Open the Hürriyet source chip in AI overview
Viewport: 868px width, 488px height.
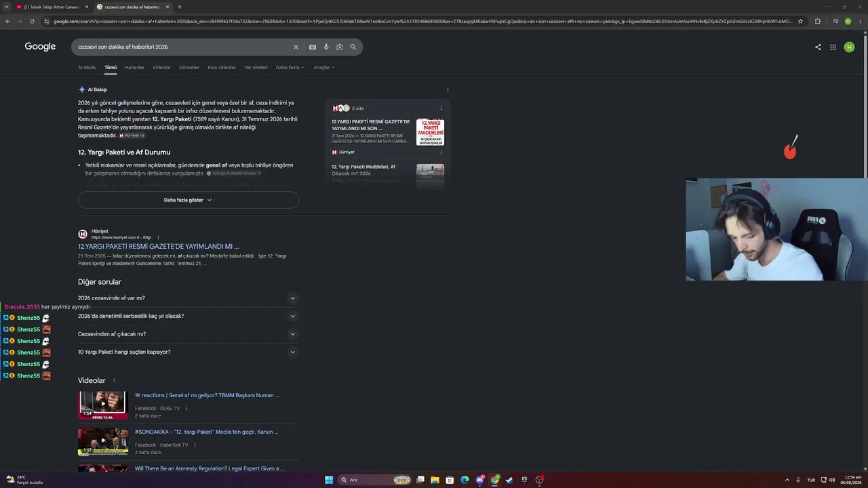[132, 136]
